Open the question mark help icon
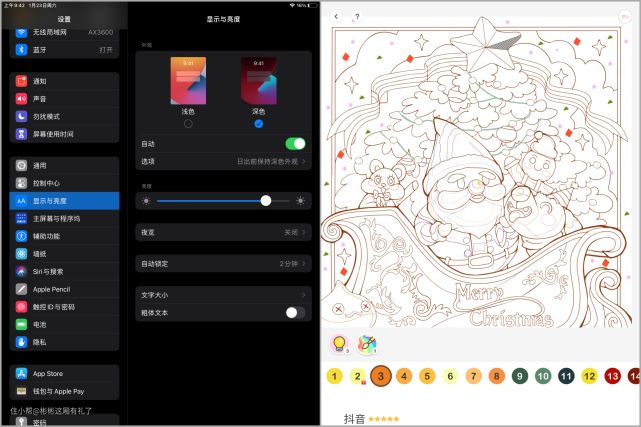 357,17
